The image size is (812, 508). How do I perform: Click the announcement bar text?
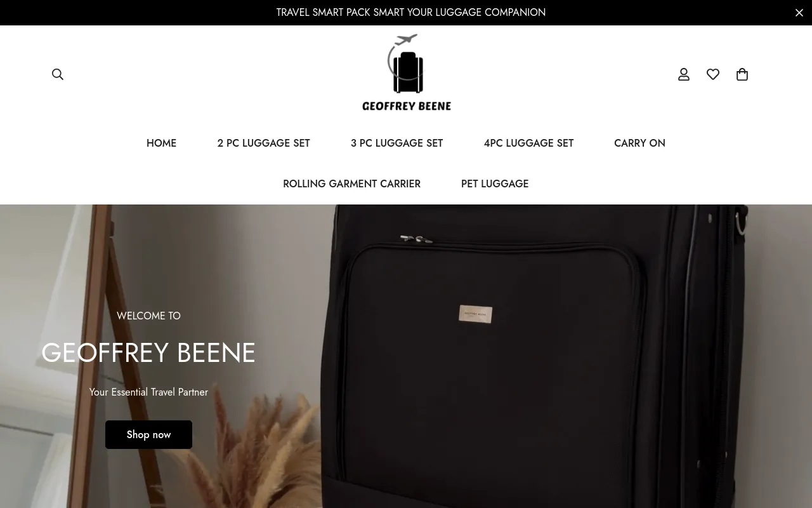411,13
